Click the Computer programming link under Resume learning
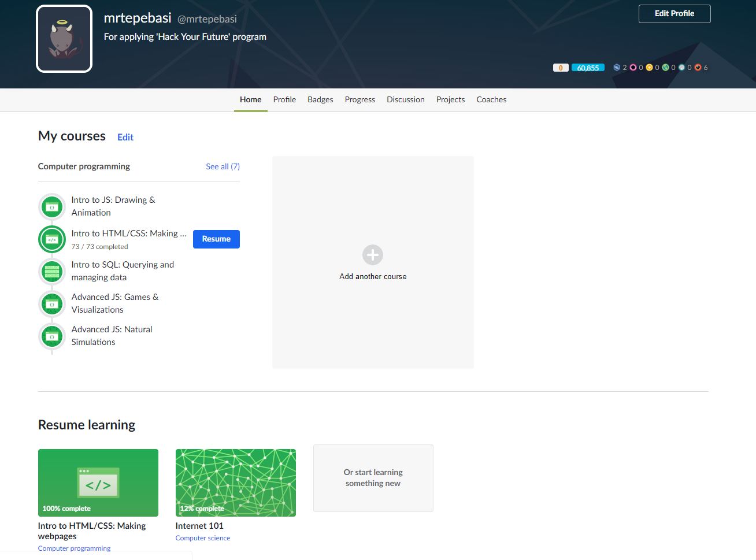 pyautogui.click(x=74, y=548)
